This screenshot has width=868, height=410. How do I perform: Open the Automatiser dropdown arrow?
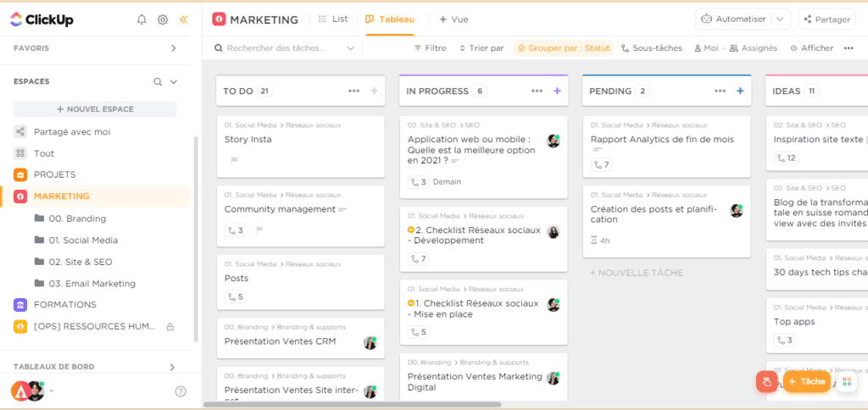pyautogui.click(x=781, y=19)
